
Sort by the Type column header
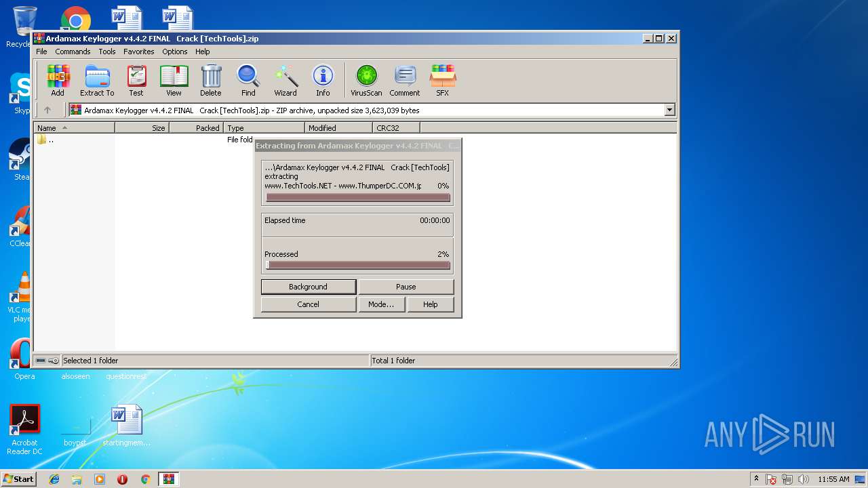tap(264, 127)
